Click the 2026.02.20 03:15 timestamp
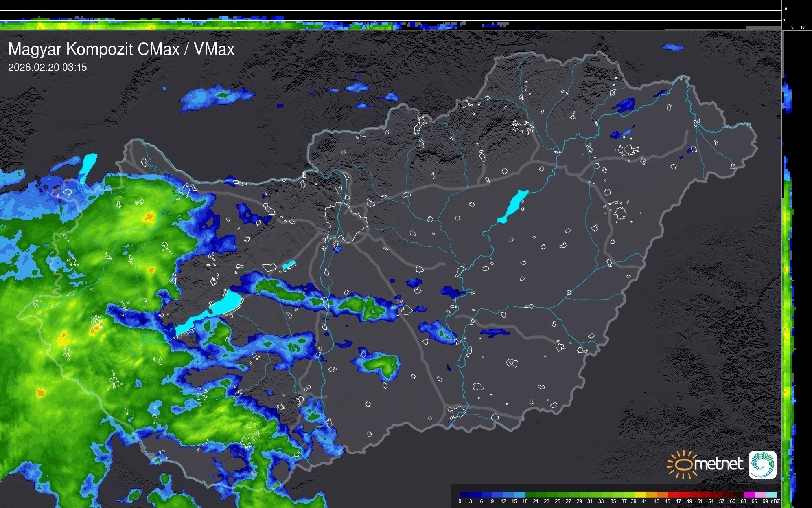Image resolution: width=812 pixels, height=508 pixels. pos(48,68)
